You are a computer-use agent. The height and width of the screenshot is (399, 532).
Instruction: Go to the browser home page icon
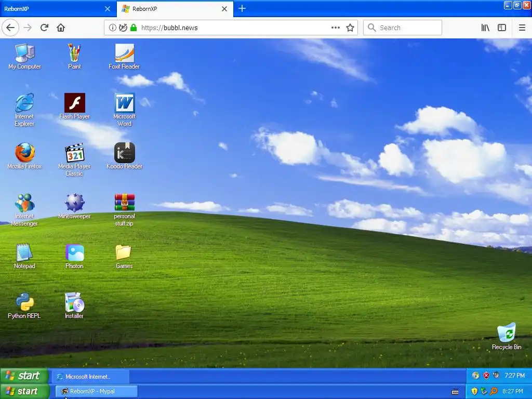point(61,28)
